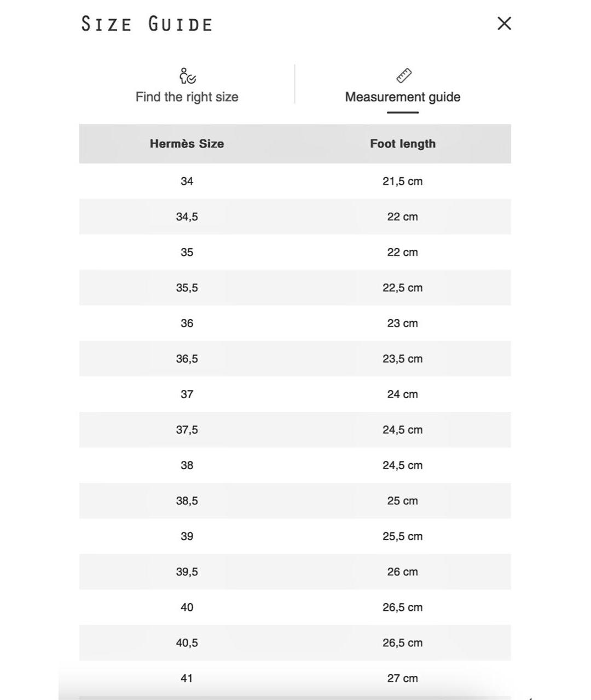Select size 40,5 row

click(187, 643)
